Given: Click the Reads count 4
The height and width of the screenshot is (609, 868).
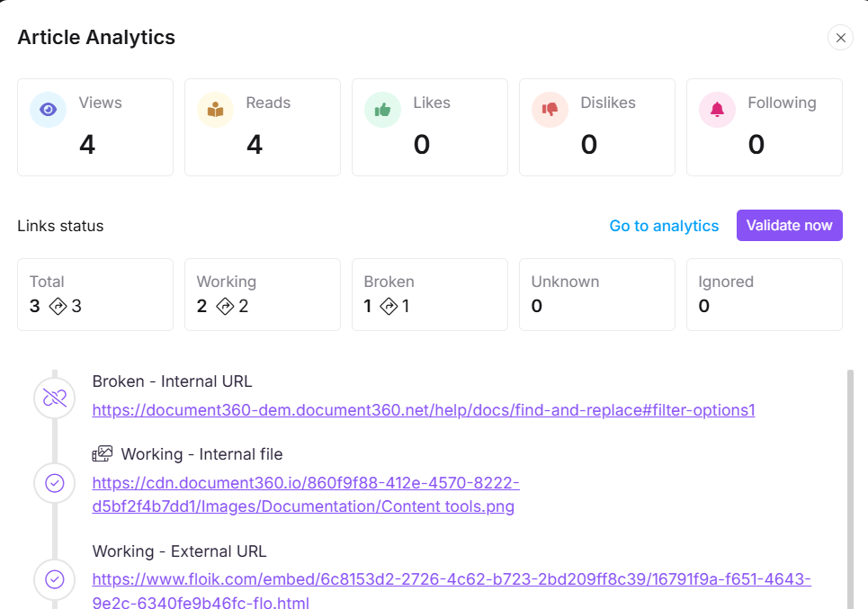Looking at the screenshot, I should click(x=255, y=145).
